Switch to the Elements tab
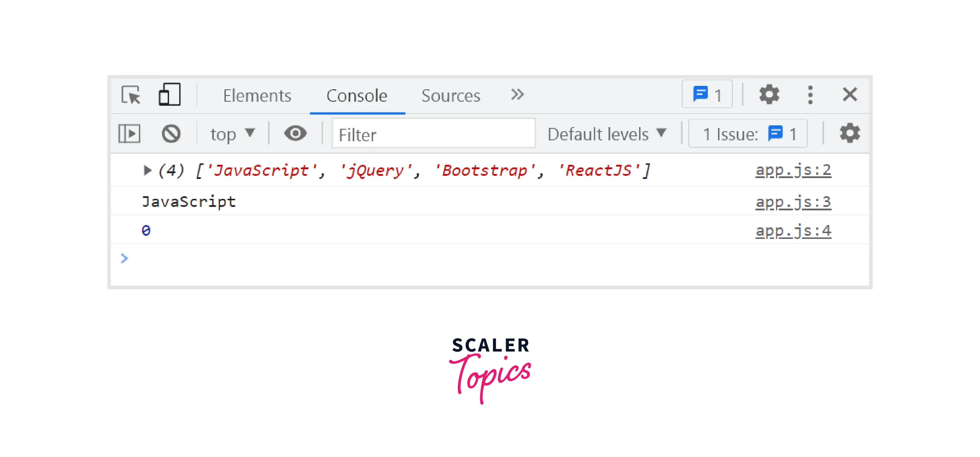 pyautogui.click(x=257, y=95)
